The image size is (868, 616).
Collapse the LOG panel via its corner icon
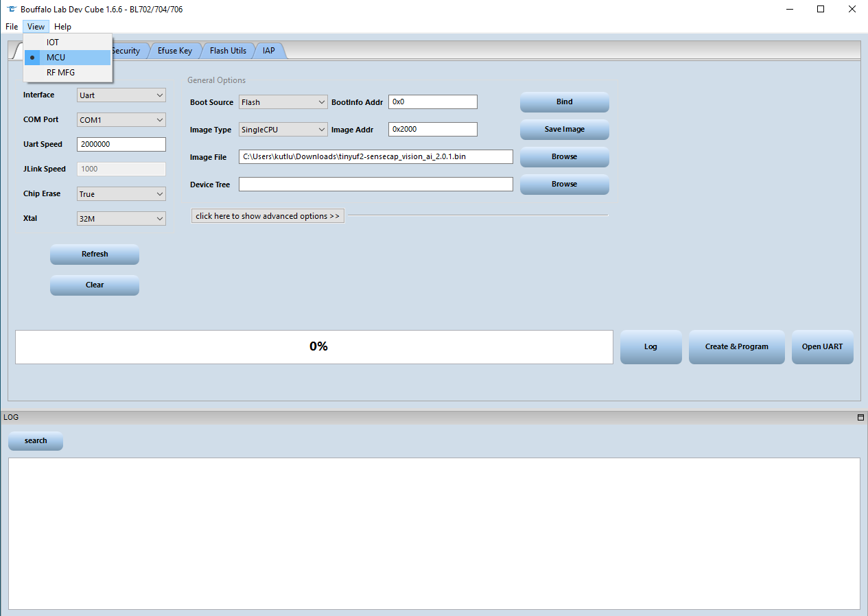[860, 417]
